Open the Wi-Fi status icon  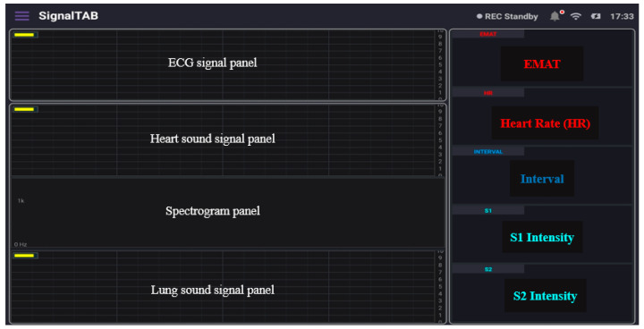coord(576,16)
